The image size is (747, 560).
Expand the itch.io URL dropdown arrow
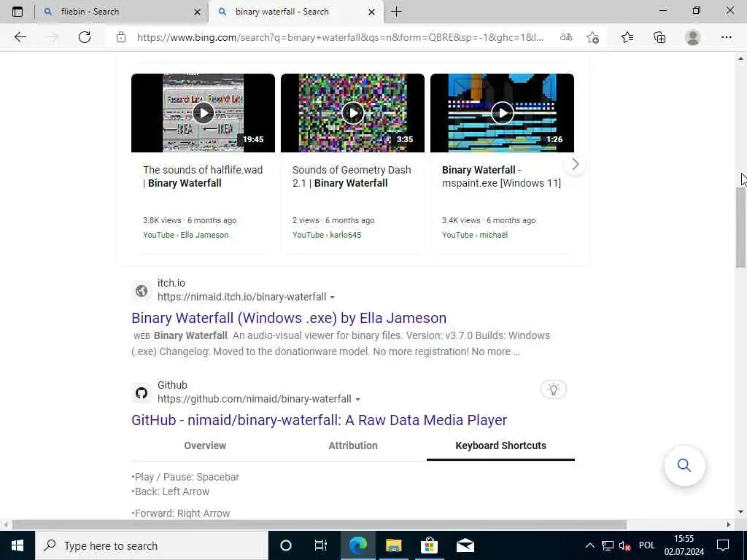333,297
